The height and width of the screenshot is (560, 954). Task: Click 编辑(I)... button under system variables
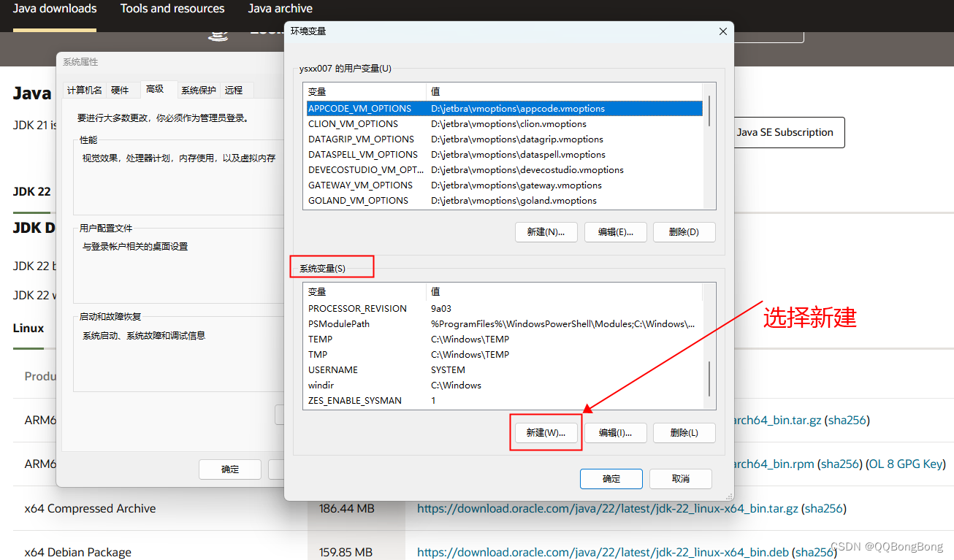pyautogui.click(x=615, y=433)
